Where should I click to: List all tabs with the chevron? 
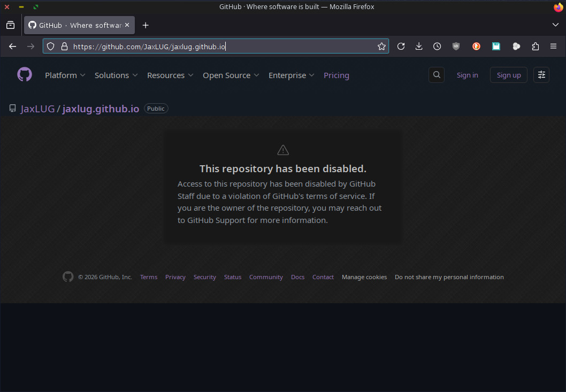pos(555,25)
